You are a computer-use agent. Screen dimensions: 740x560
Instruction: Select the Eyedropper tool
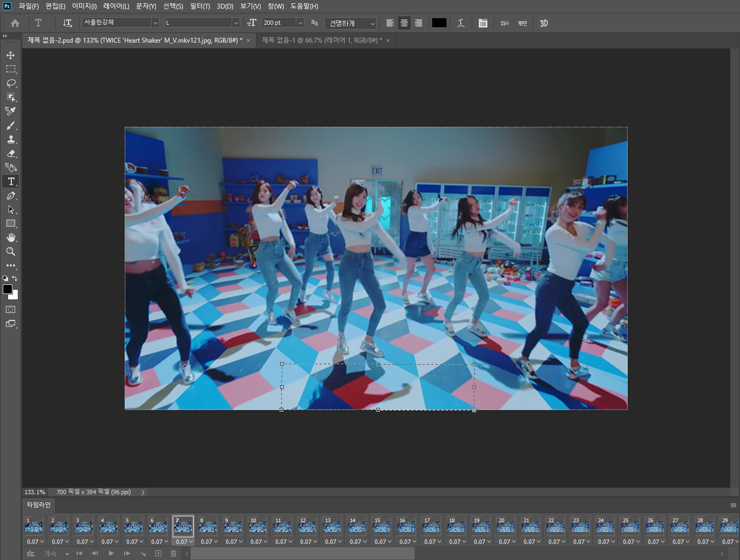click(11, 111)
